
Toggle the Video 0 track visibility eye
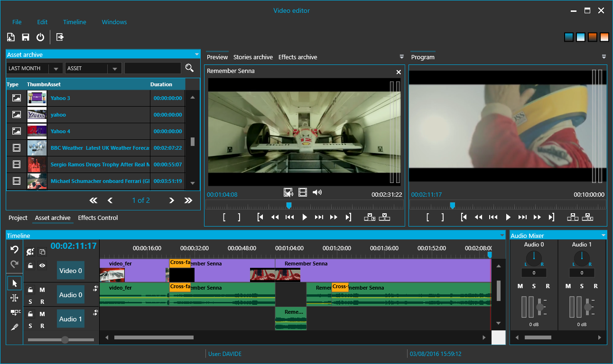42,265
